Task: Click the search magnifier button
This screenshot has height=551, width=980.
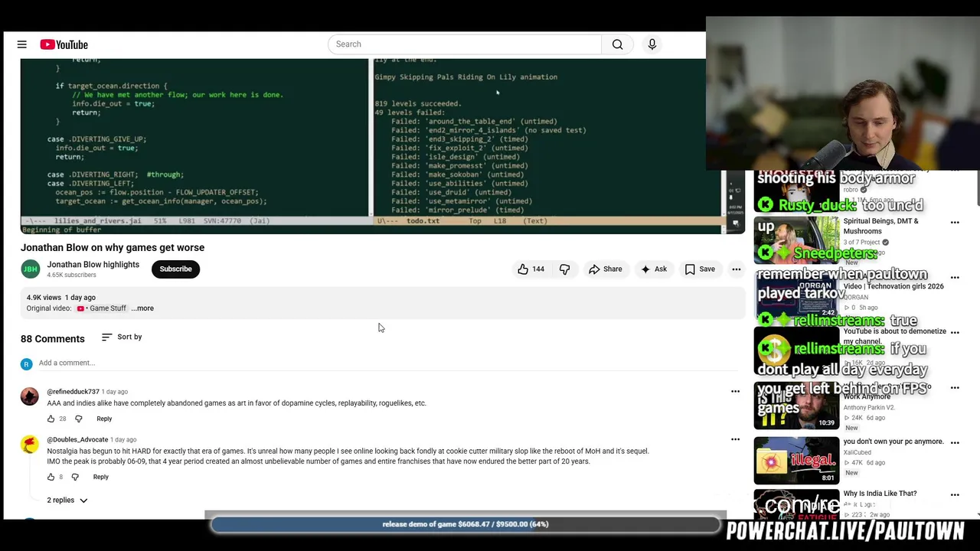Action: pos(617,44)
